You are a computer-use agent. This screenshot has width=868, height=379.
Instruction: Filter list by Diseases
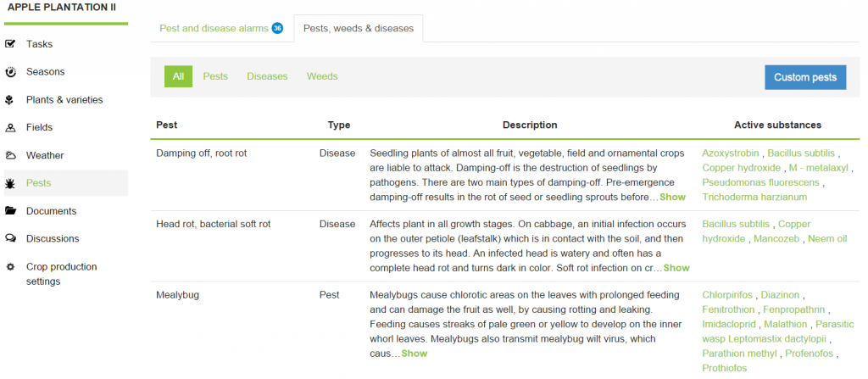(x=267, y=76)
